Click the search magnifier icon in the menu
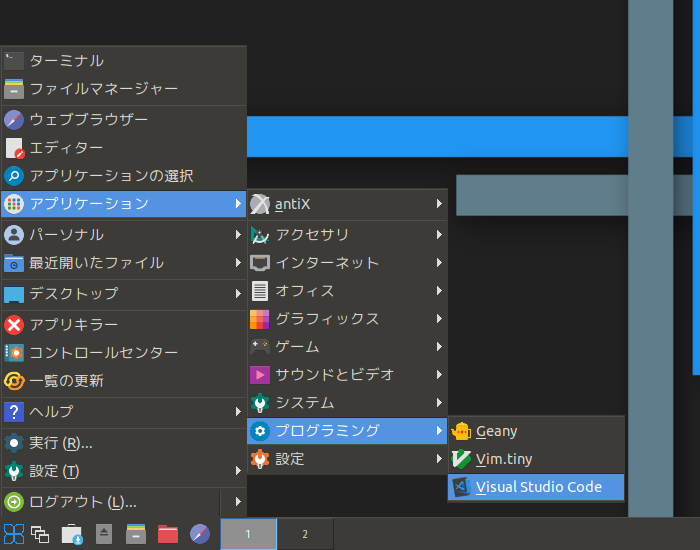 14,176
